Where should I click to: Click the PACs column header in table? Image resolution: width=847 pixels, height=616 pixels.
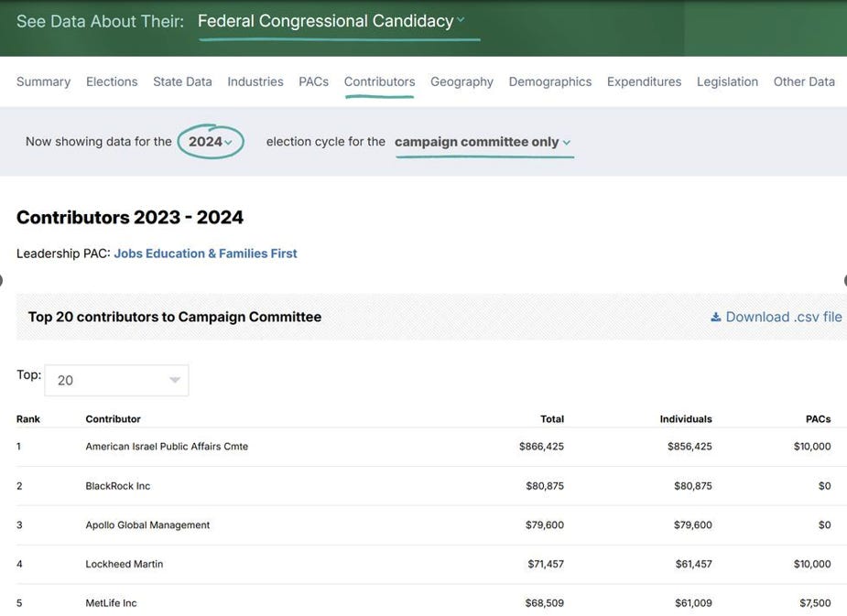click(818, 419)
